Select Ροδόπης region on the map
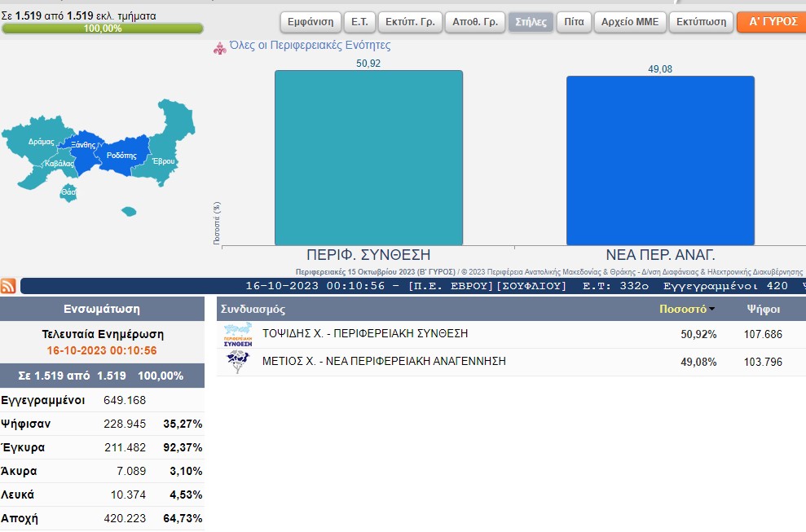This screenshot has width=806, height=532. [122, 155]
